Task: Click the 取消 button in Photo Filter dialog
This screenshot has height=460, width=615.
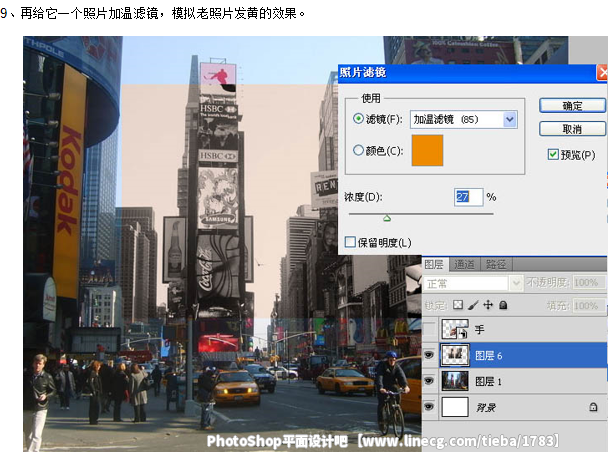Action: pyautogui.click(x=572, y=129)
